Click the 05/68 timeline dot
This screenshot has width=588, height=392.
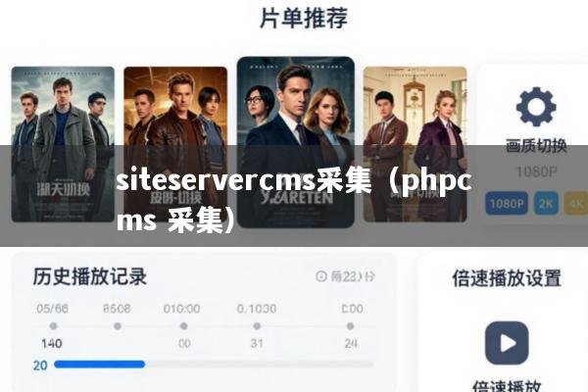(53, 326)
